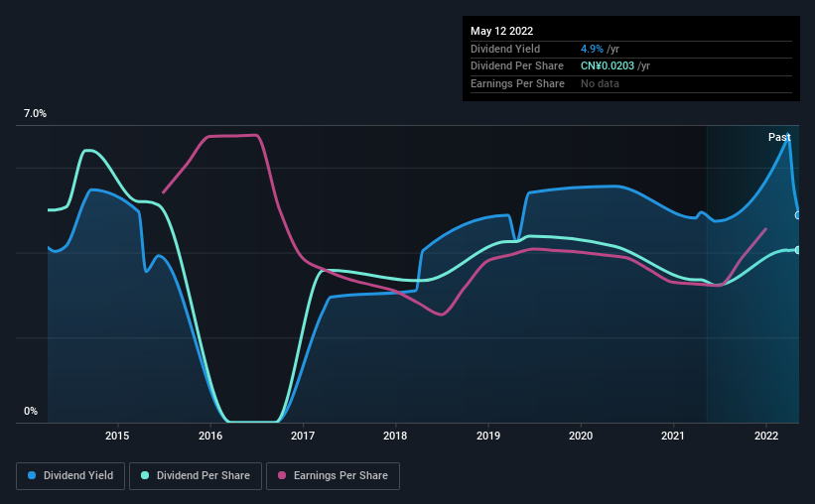Select the 2015 x-axis label
This screenshot has height=504, width=815.
tap(117, 436)
